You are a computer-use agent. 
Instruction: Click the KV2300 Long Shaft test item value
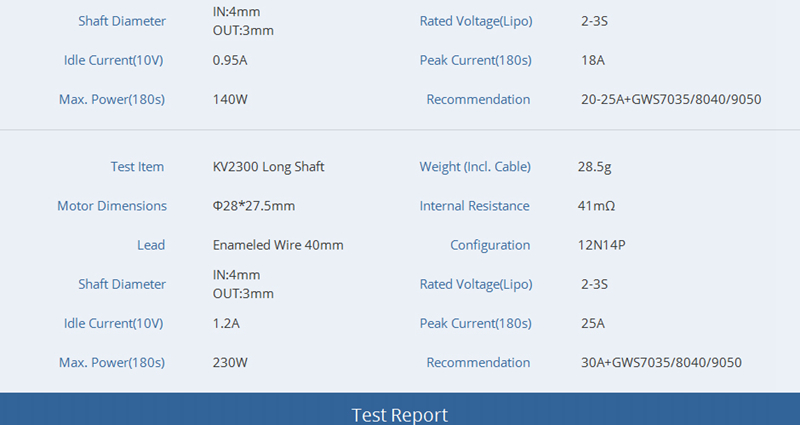(x=268, y=167)
